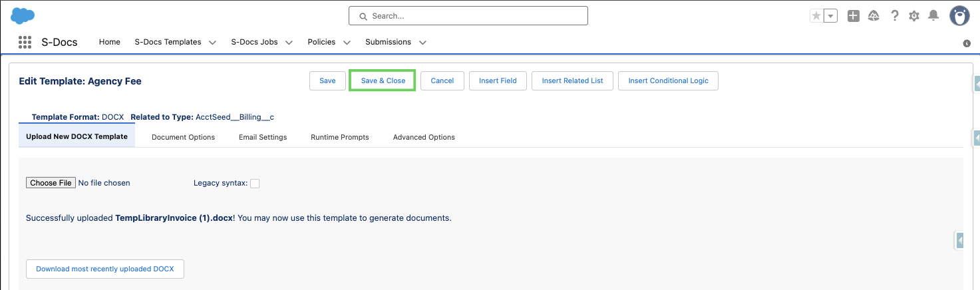Viewport: 980px width, 290px height.
Task: Open the user profile avatar
Action: (x=959, y=16)
